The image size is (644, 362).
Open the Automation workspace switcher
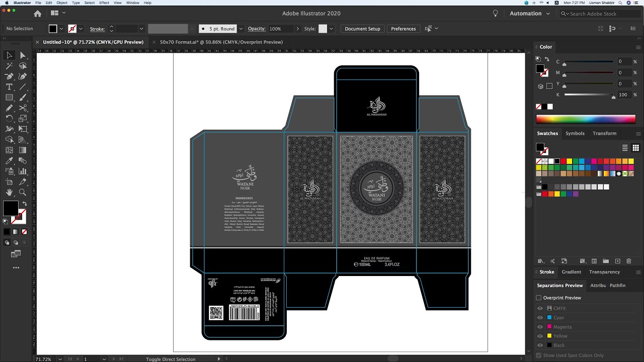(530, 14)
